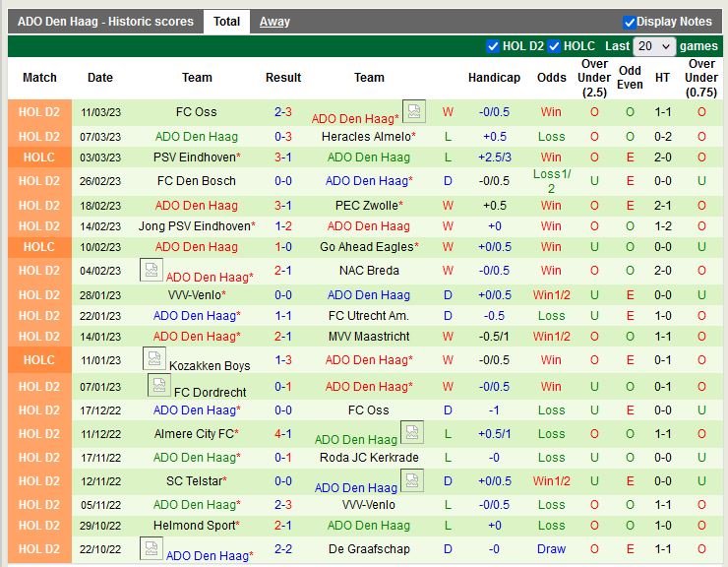
Task: Open Go Ahead Eagles team link
Action: (369, 247)
